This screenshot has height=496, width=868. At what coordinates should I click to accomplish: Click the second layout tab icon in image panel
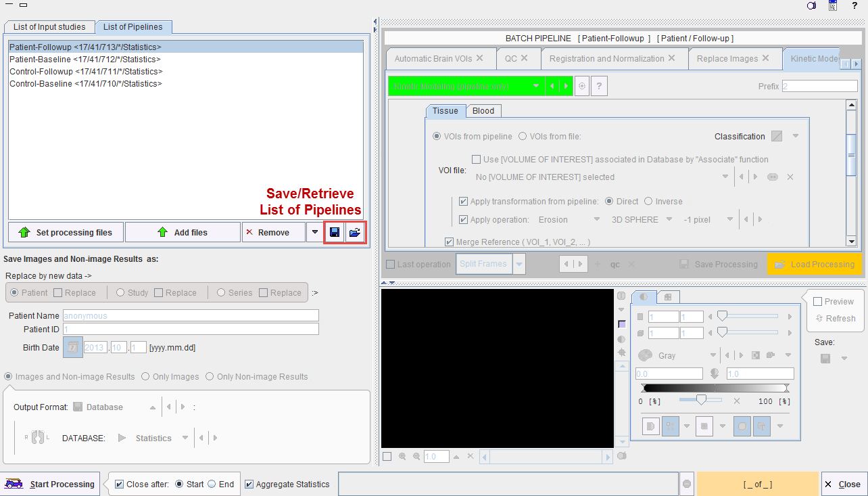[x=668, y=297]
